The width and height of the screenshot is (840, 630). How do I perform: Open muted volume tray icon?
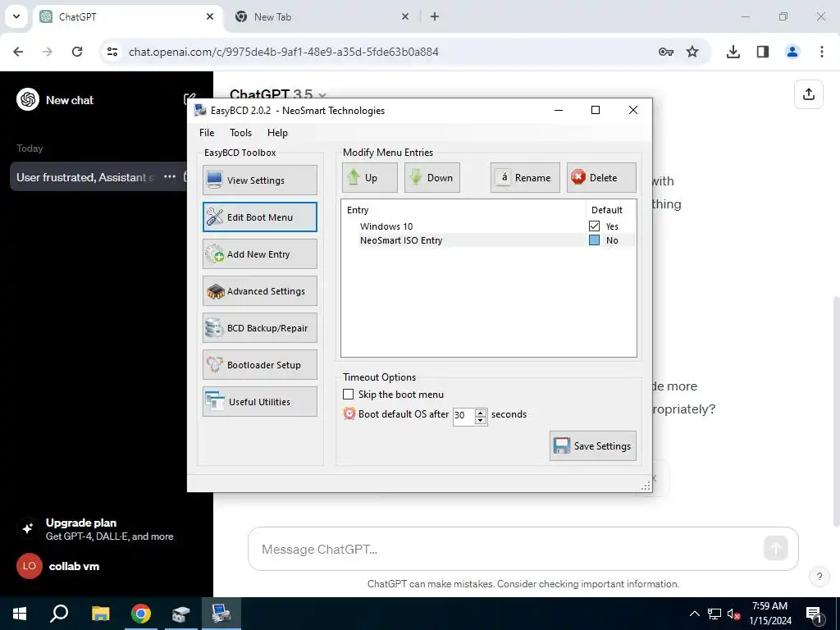click(x=734, y=614)
